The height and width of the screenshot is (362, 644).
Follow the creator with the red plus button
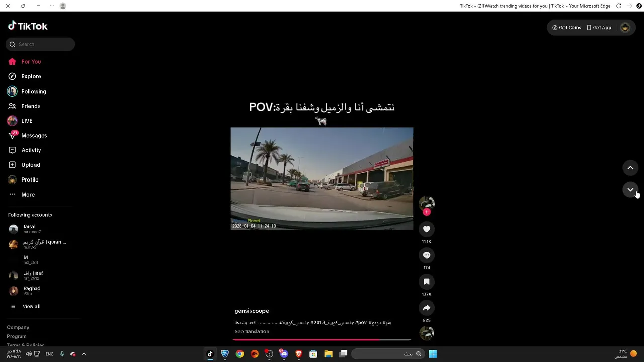427,212
